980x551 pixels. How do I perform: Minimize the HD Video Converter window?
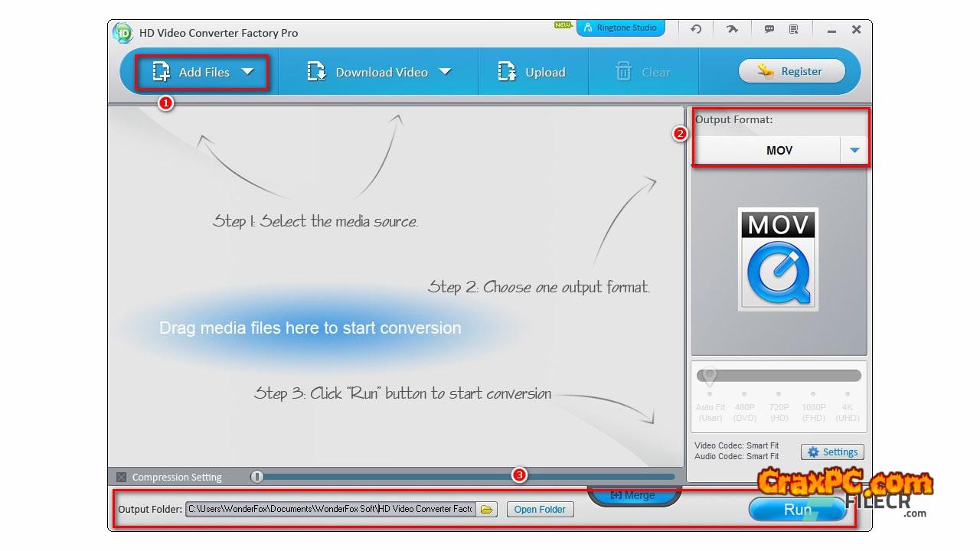pos(831,30)
